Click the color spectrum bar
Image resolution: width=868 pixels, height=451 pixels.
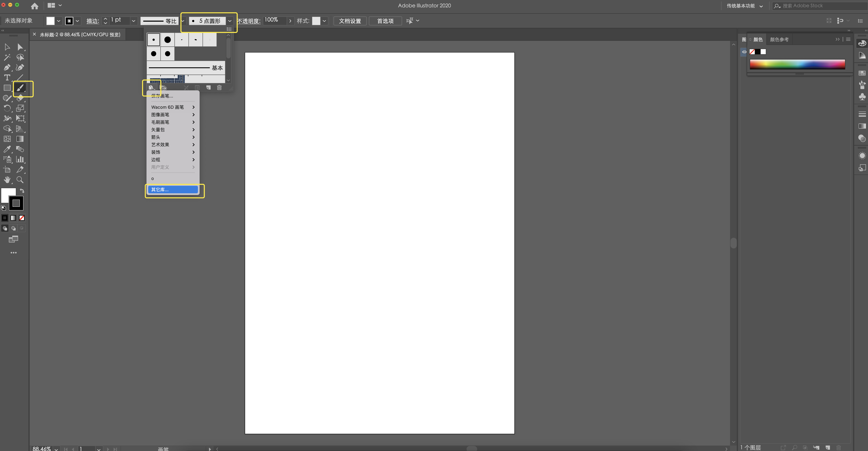[x=797, y=64]
